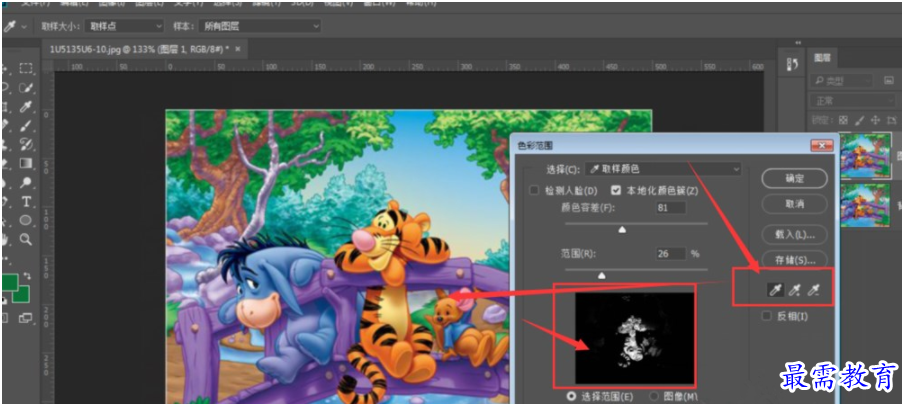Open the History panel icon
The height and width of the screenshot is (408, 904).
click(x=792, y=66)
